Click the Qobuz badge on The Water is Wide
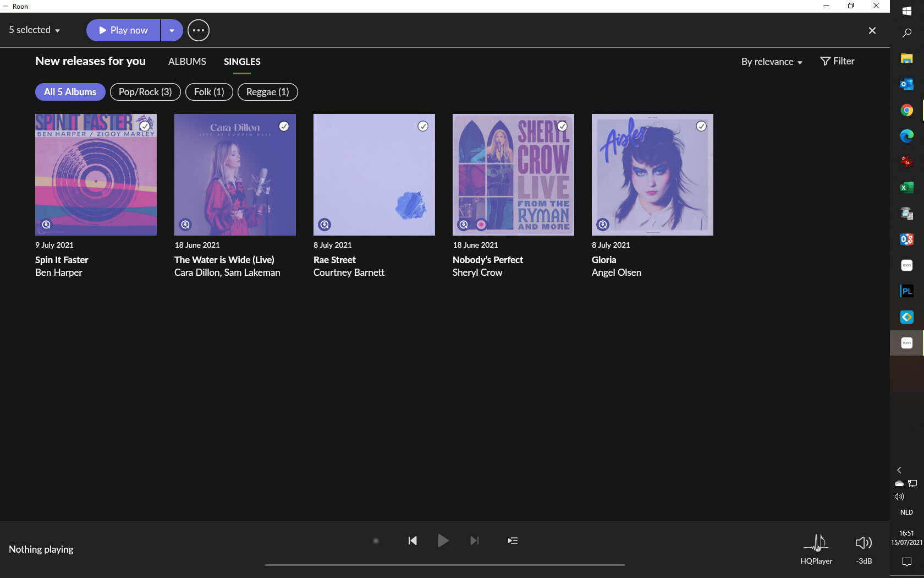Image resolution: width=924 pixels, height=578 pixels. click(x=186, y=225)
